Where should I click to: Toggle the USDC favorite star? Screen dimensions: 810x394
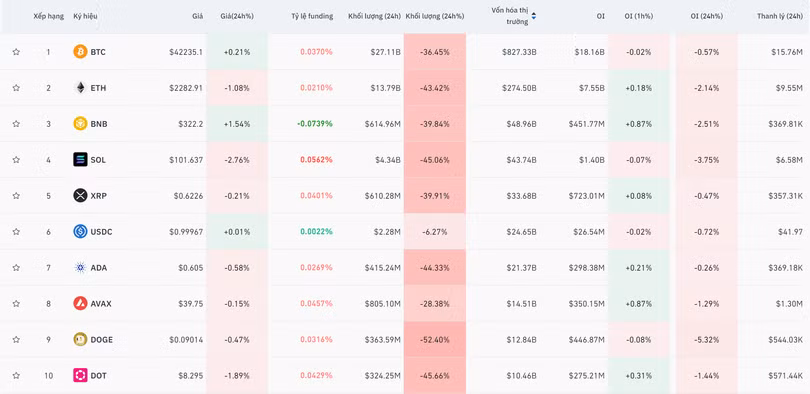point(16,231)
